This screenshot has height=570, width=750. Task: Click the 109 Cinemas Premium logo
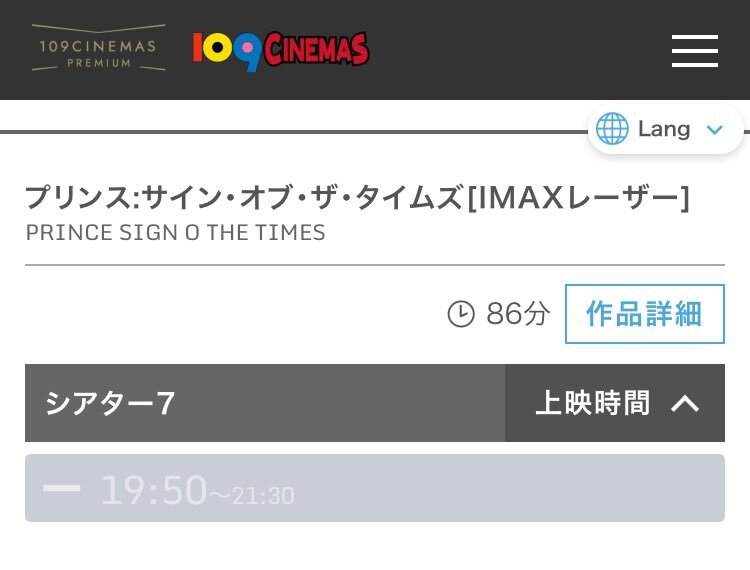click(99, 47)
